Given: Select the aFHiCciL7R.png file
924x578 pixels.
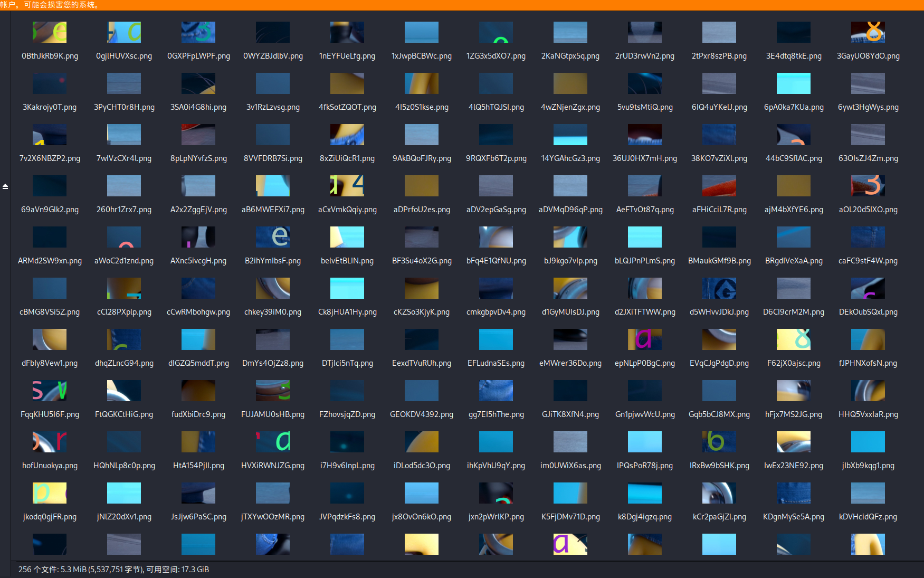Looking at the screenshot, I should (719, 186).
